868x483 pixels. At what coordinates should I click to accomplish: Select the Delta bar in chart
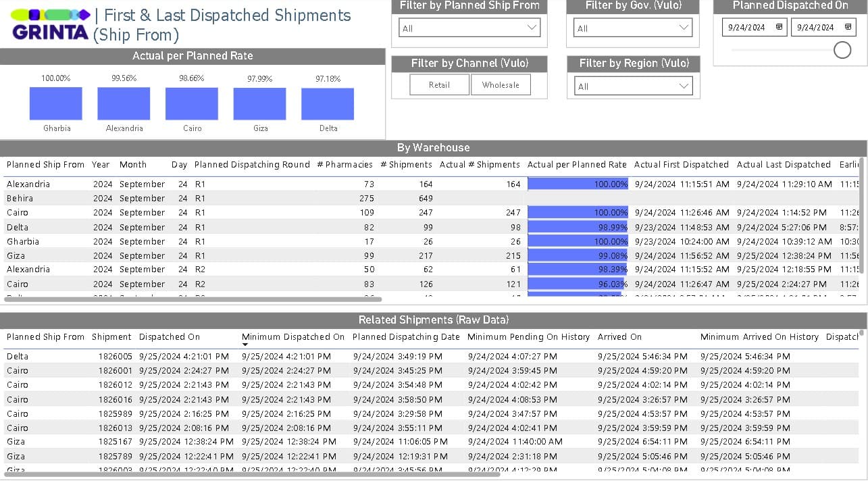[x=328, y=104]
